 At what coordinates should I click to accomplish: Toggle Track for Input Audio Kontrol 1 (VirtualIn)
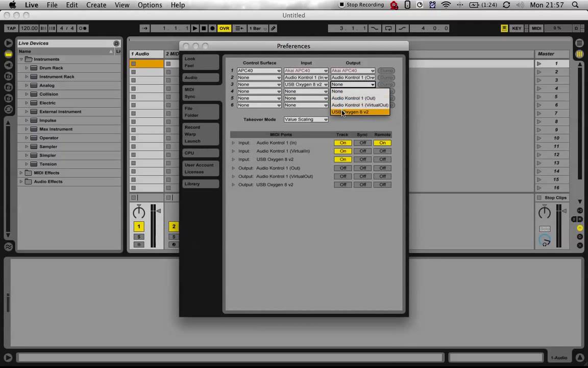343,151
